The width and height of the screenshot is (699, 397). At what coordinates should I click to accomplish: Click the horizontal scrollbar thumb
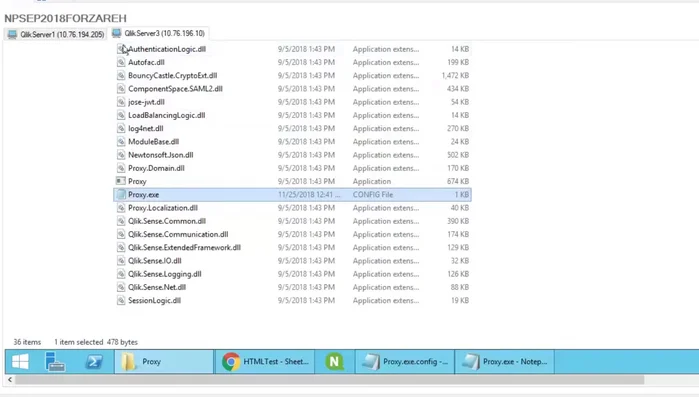click(329, 380)
